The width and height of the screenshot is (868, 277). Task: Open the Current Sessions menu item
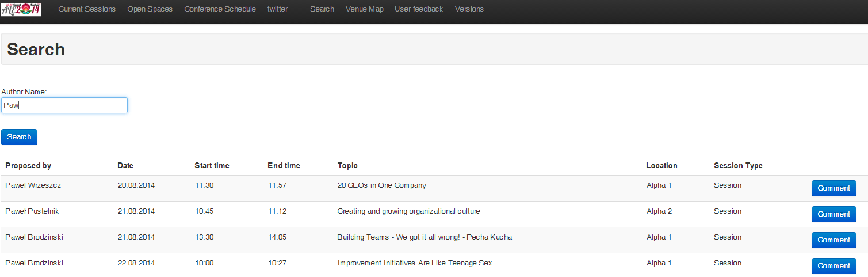[x=87, y=9]
